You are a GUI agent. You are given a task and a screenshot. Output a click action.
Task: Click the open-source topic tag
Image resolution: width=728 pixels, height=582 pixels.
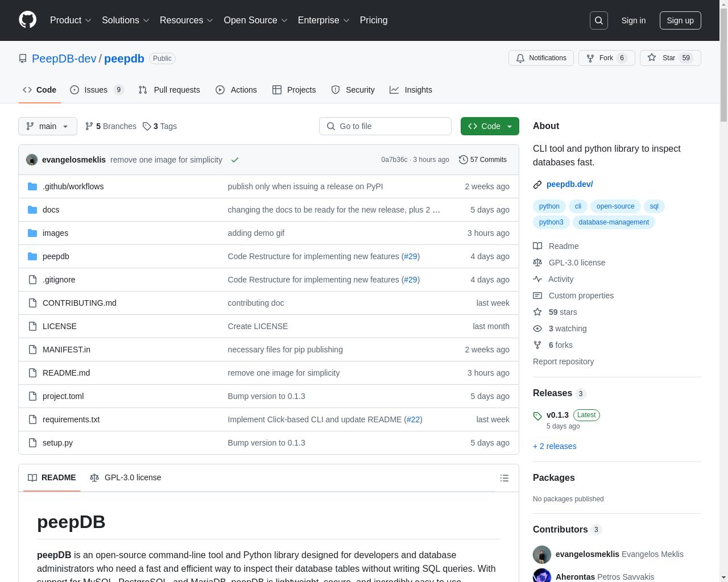615,206
